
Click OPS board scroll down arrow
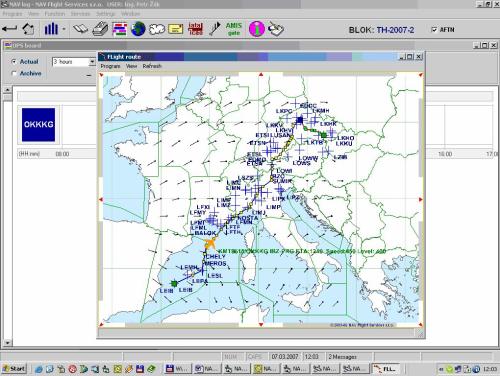(x=8, y=343)
